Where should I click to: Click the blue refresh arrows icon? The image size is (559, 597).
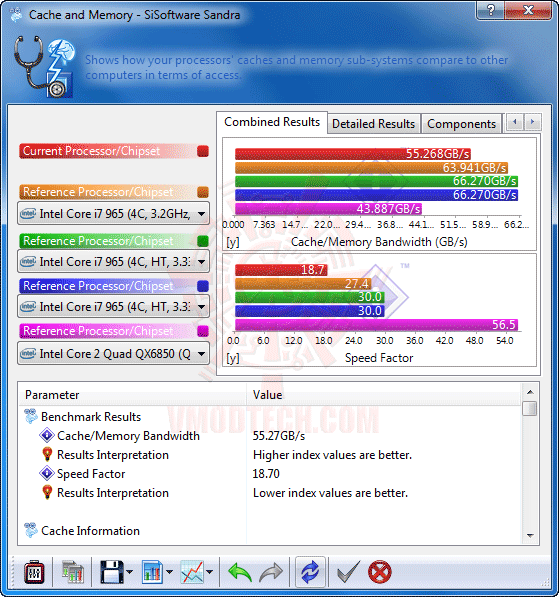(x=310, y=572)
